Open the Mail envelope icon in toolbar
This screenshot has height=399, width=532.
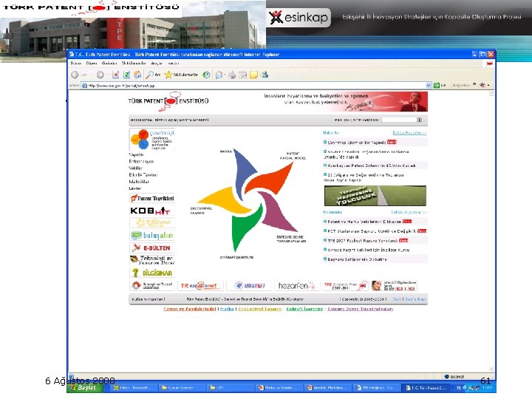tap(219, 75)
